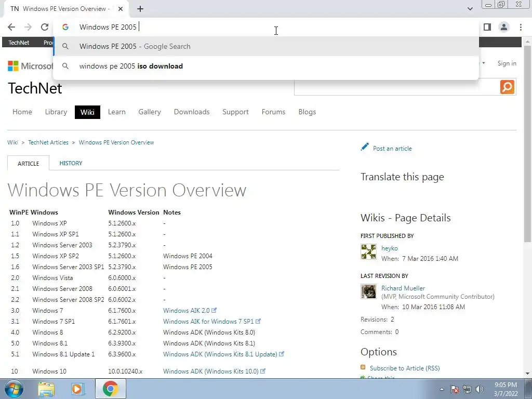Image resolution: width=532 pixels, height=399 pixels.
Task: Open Windows Explorer from taskbar
Action: [x=46, y=389]
